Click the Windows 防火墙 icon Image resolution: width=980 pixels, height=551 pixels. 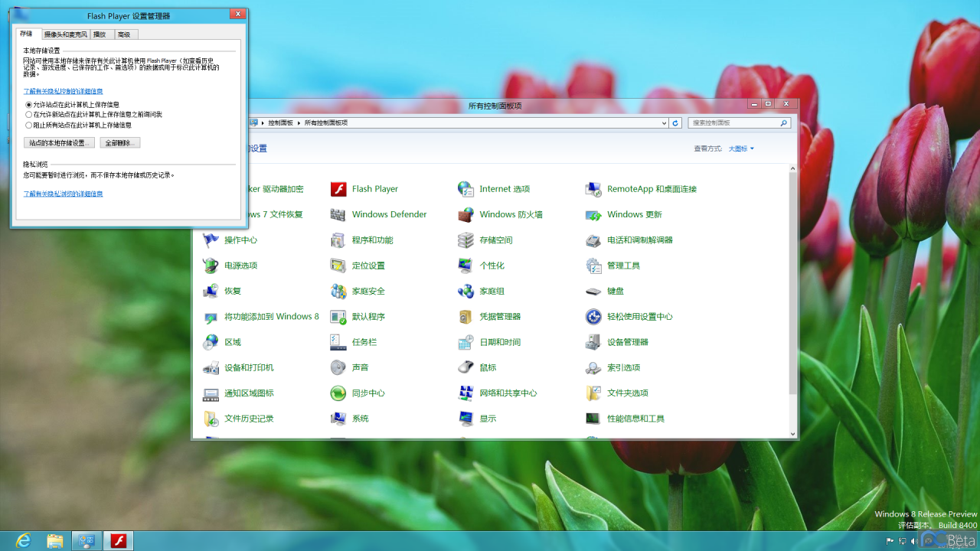465,214
